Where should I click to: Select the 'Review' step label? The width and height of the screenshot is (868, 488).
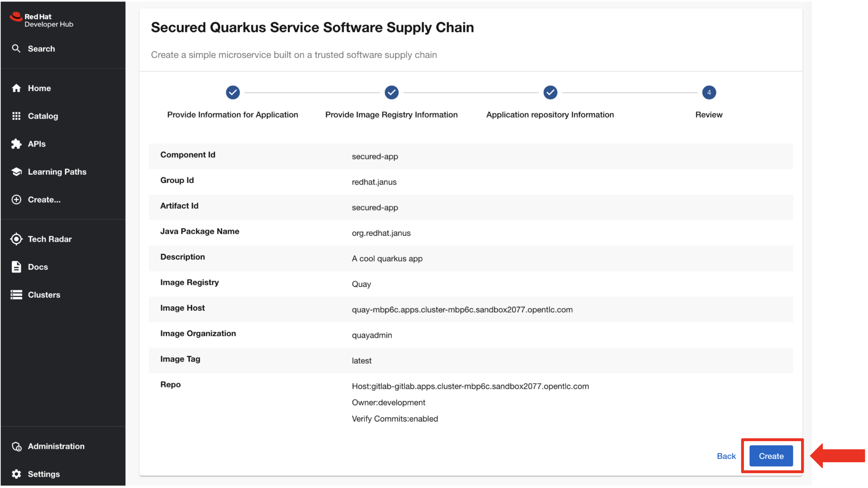coord(709,115)
